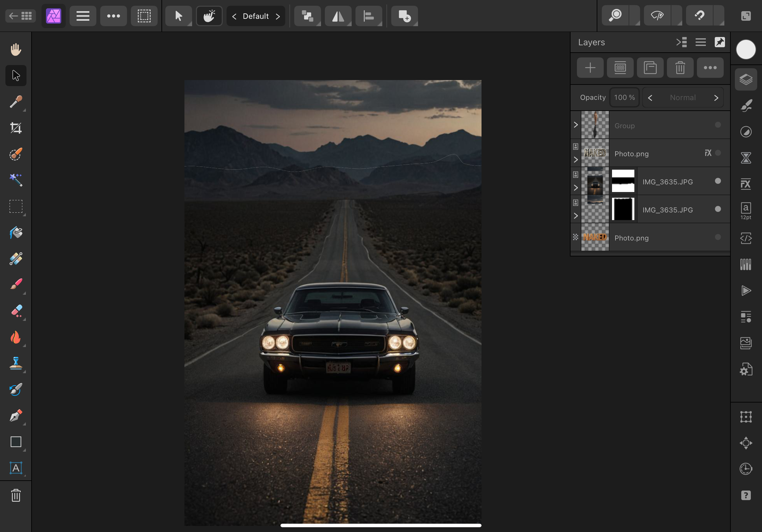762x532 pixels.
Task: Select the Rectangle shape tool
Action: point(16,442)
